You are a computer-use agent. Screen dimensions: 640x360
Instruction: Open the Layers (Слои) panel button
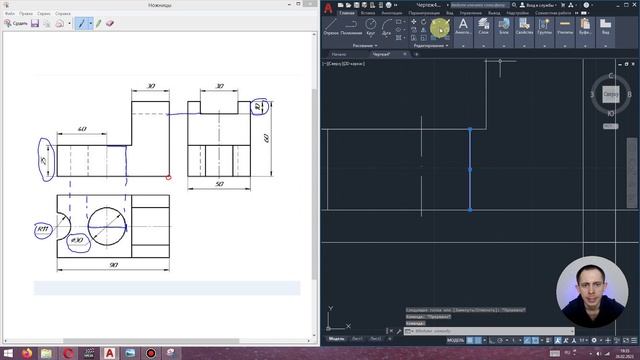pos(484,31)
